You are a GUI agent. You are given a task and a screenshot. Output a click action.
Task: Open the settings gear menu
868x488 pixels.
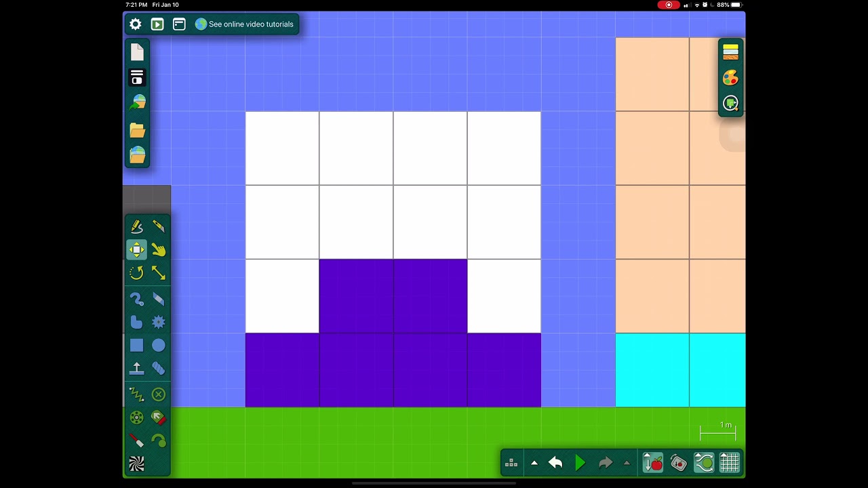[x=136, y=24]
